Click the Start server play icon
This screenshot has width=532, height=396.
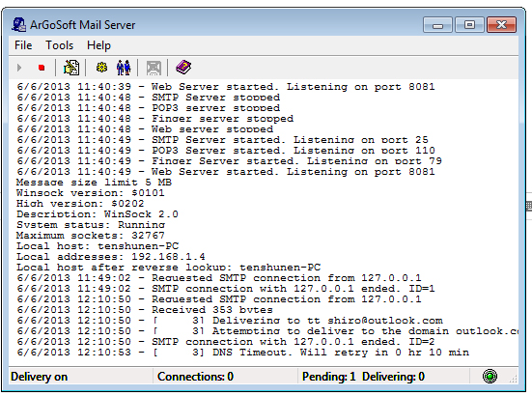click(x=19, y=68)
